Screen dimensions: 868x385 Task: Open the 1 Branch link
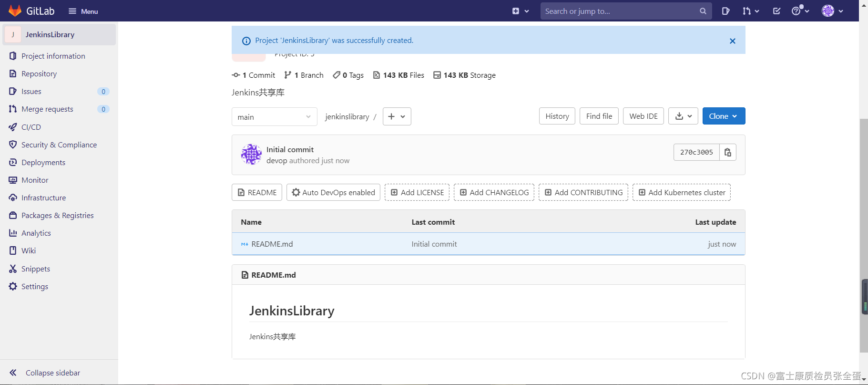[x=304, y=75]
